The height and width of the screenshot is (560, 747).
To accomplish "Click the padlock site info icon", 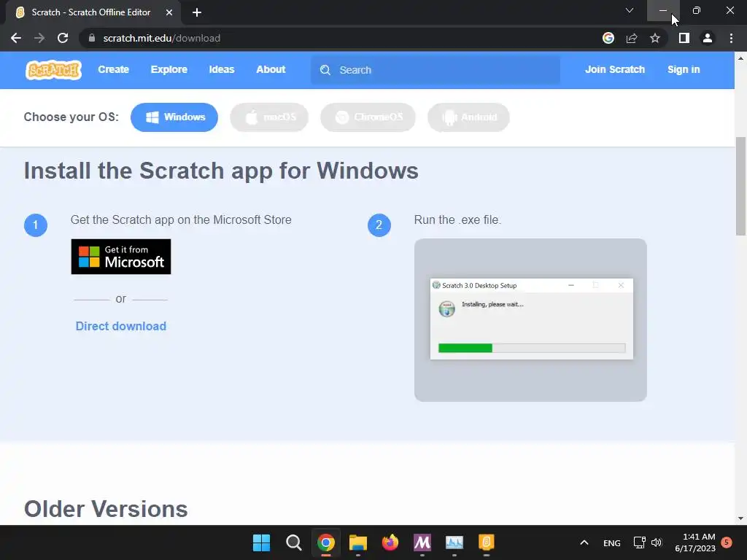I will [92, 38].
